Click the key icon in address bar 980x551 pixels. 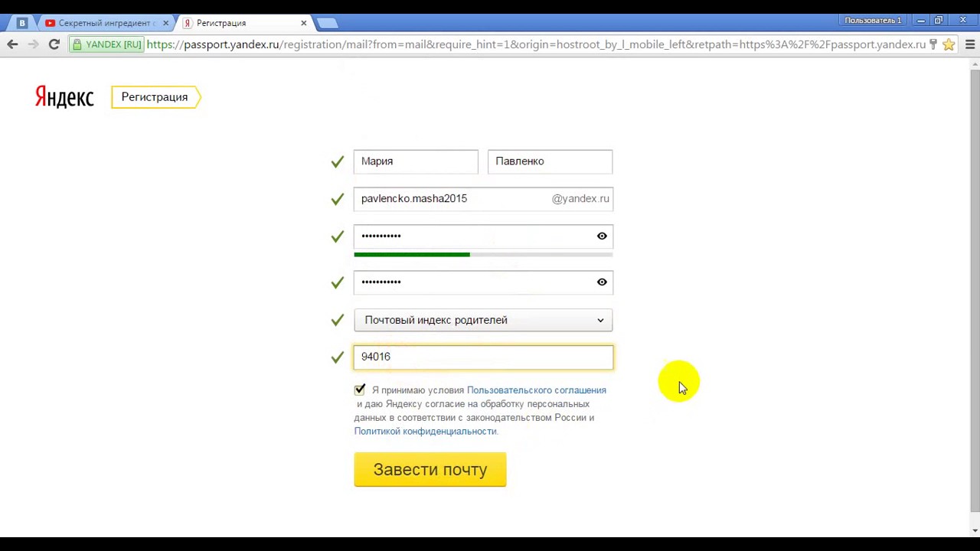pyautogui.click(x=933, y=44)
